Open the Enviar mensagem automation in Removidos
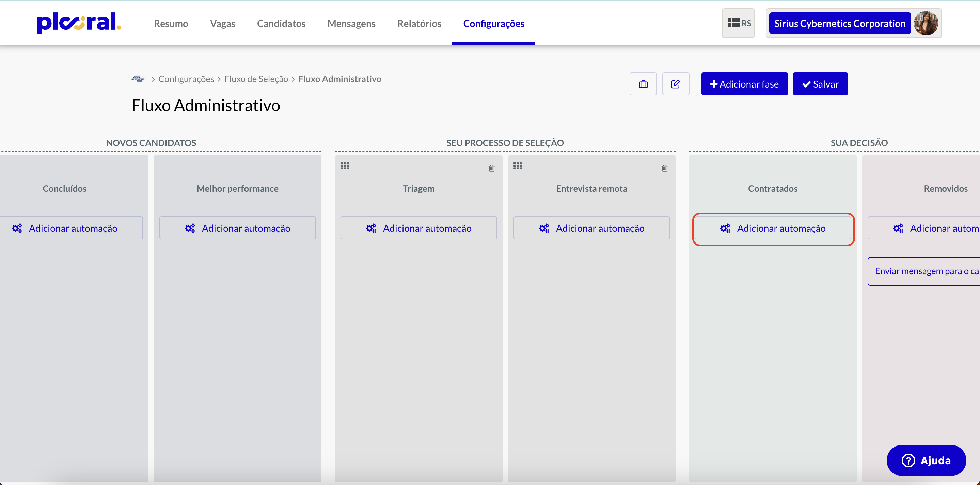 click(x=924, y=271)
